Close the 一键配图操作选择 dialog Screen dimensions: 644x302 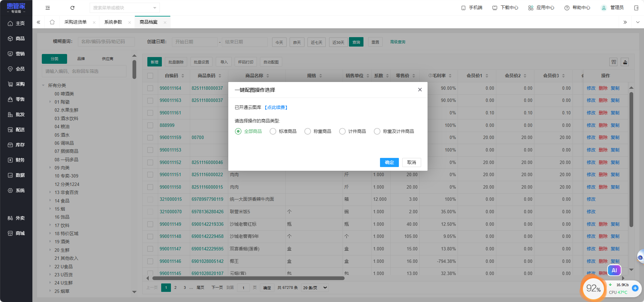420,90
